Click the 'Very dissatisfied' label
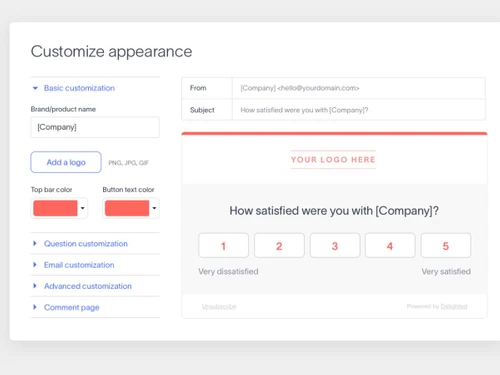Viewport: 500px width, 375px height. [x=228, y=271]
